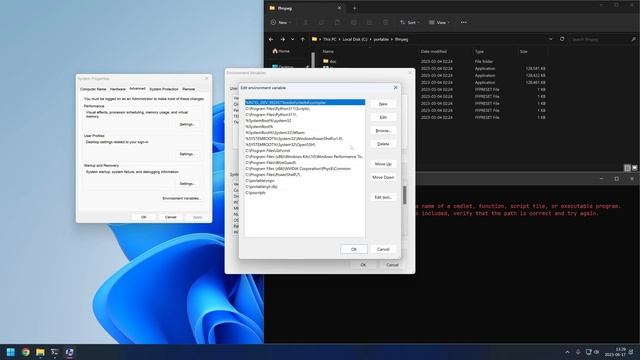640x360 pixels.
Task: Select the WindowsPowerShell\v1.0\ path entry
Action: pos(305,139)
